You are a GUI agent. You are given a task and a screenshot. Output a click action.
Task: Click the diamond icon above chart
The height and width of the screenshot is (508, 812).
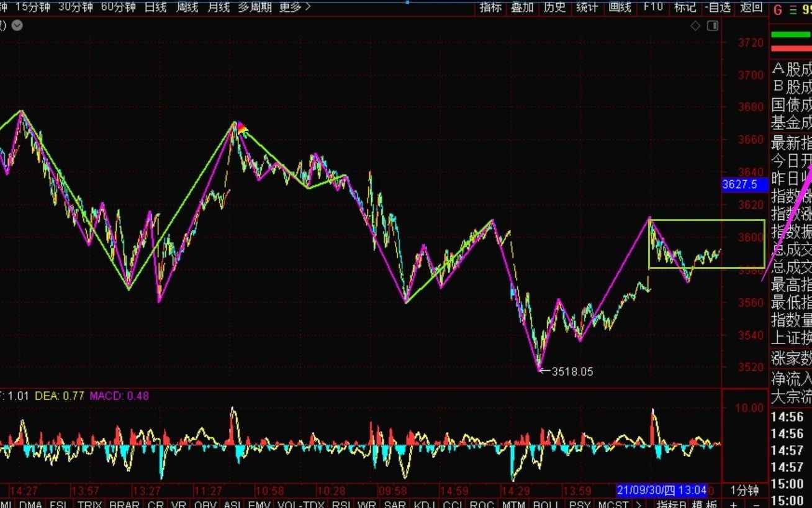pyautogui.click(x=695, y=25)
